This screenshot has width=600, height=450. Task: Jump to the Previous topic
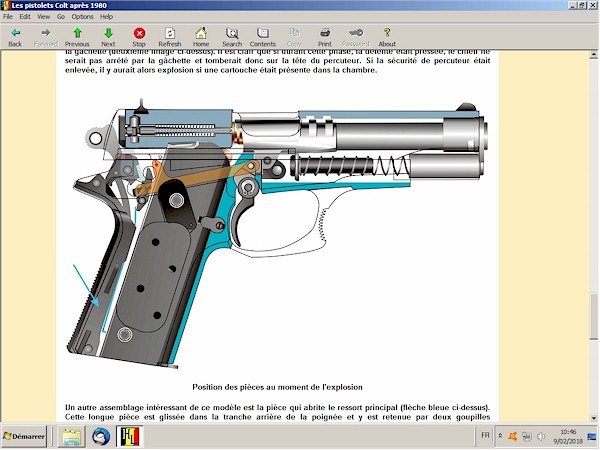point(77,37)
